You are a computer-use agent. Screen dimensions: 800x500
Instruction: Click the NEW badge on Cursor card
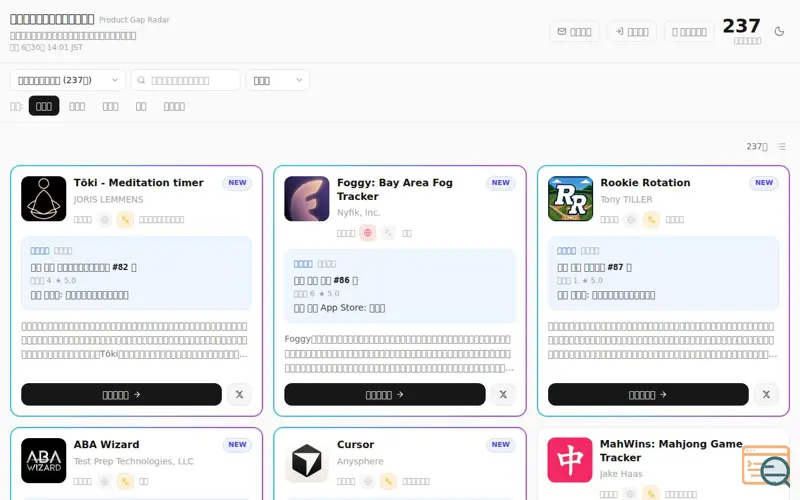pyautogui.click(x=501, y=444)
